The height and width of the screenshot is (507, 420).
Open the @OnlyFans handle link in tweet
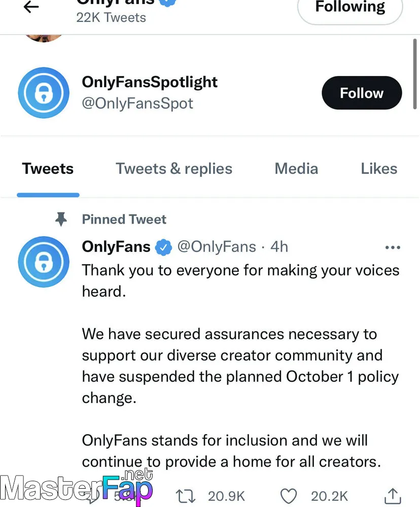click(x=216, y=247)
